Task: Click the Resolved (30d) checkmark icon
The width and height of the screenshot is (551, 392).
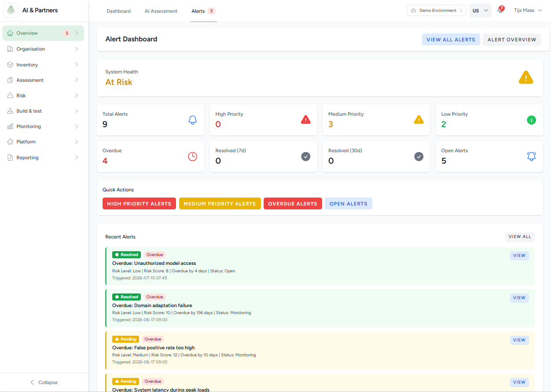Action: click(419, 156)
